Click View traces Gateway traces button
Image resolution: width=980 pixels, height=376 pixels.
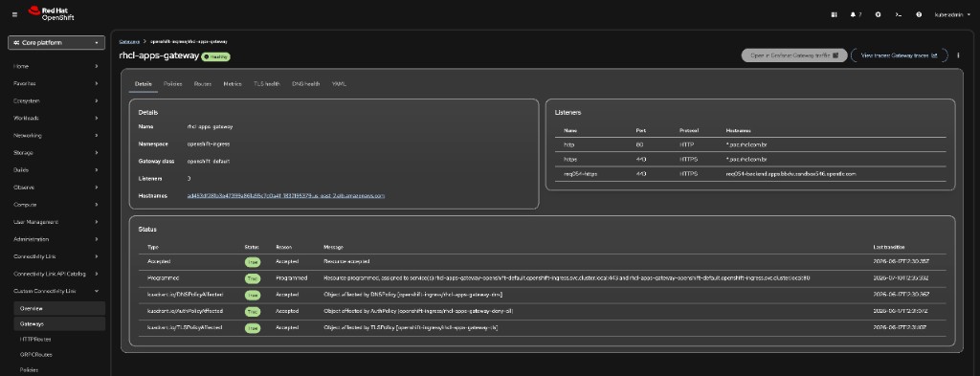(x=900, y=55)
